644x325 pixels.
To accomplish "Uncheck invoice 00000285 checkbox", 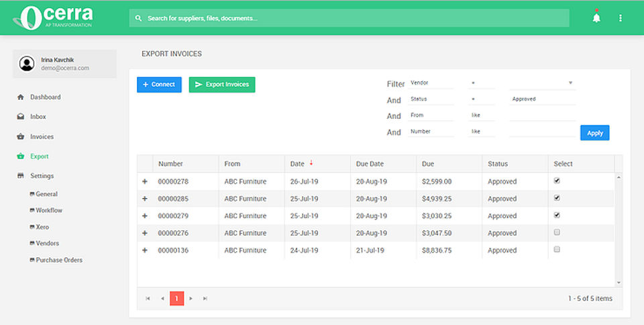I will [557, 198].
